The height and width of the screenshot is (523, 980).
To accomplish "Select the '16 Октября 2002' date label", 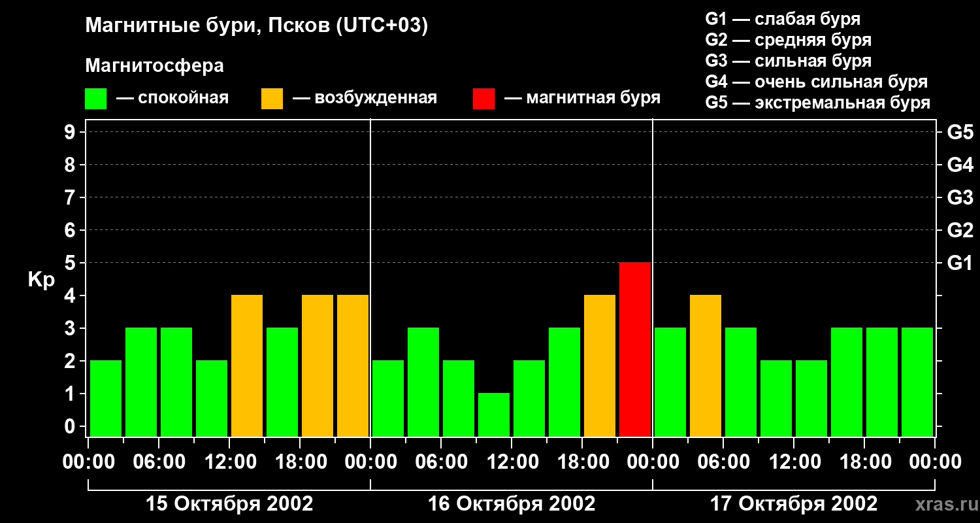I will 511,504.
